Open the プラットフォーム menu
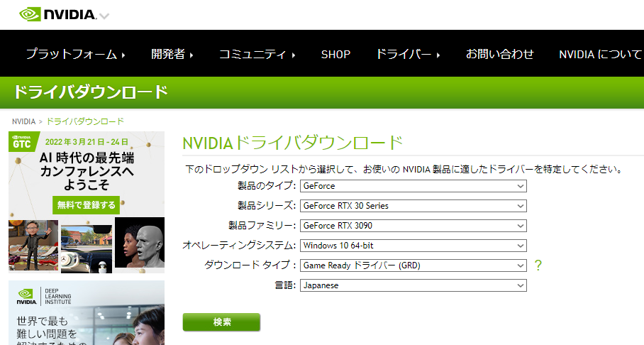 76,54
